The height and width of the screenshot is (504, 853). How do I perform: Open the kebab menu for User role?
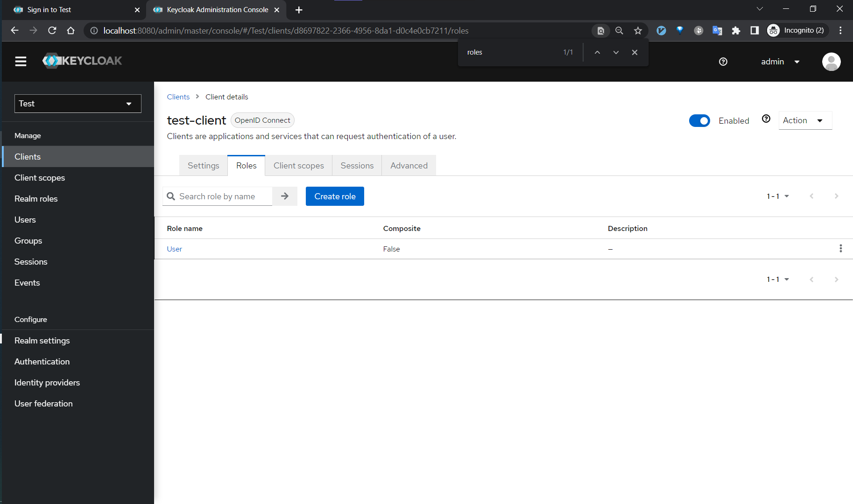click(x=840, y=249)
